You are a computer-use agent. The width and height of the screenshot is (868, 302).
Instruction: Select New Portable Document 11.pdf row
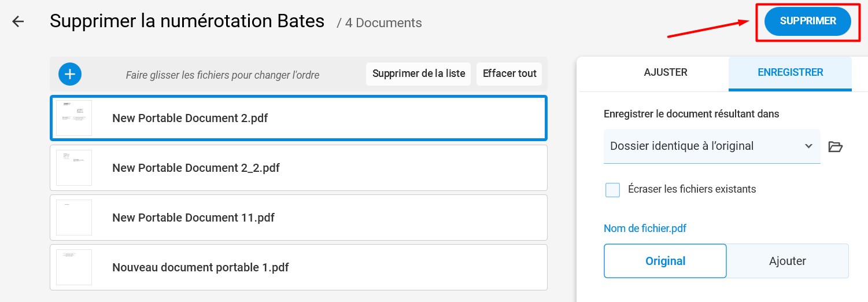click(298, 218)
